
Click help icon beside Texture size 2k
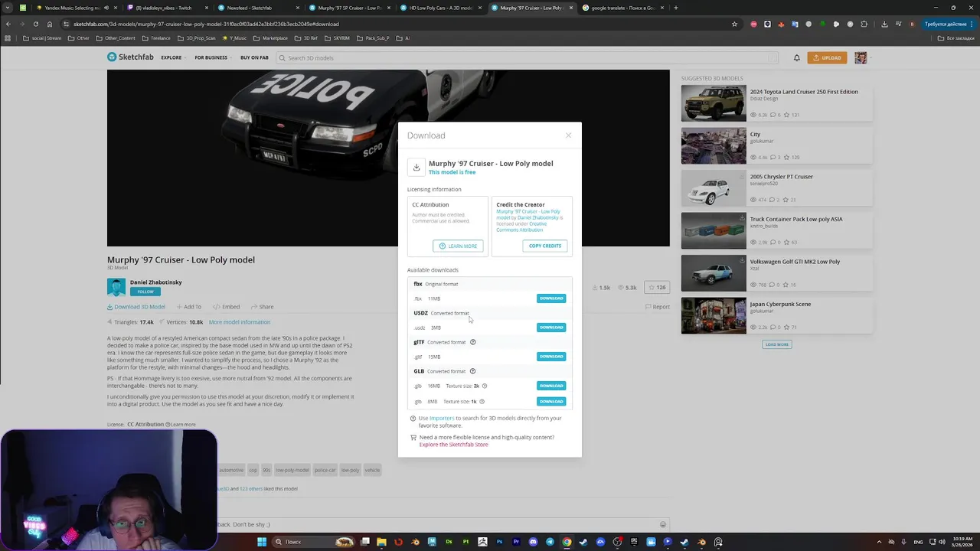pos(485,386)
